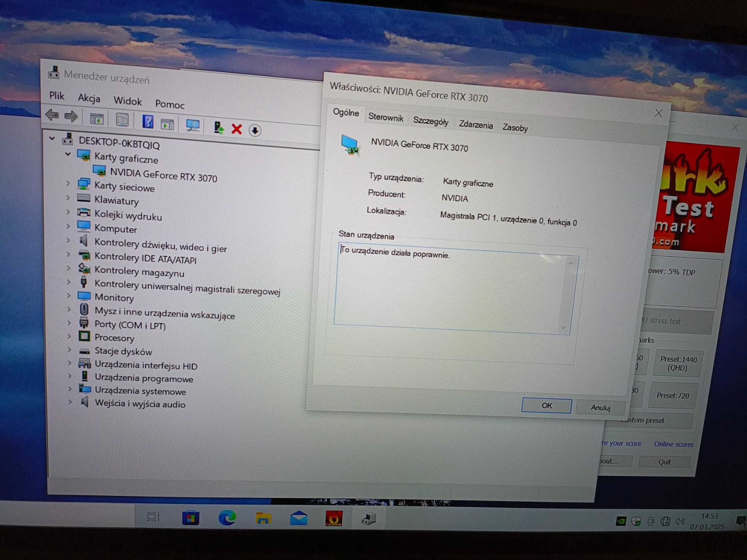Select Wejścia i wyjścia audio category
The width and height of the screenshot is (747, 560).
pyautogui.click(x=140, y=404)
